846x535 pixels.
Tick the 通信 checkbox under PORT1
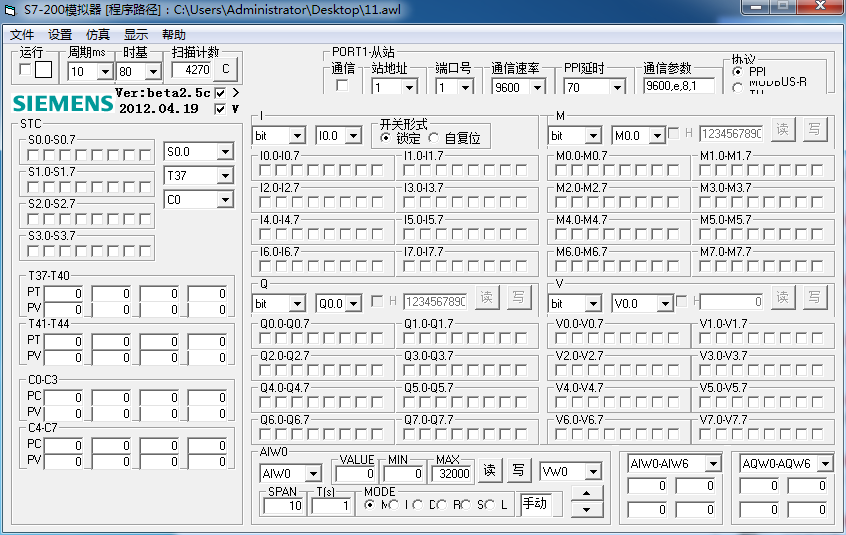pos(342,86)
